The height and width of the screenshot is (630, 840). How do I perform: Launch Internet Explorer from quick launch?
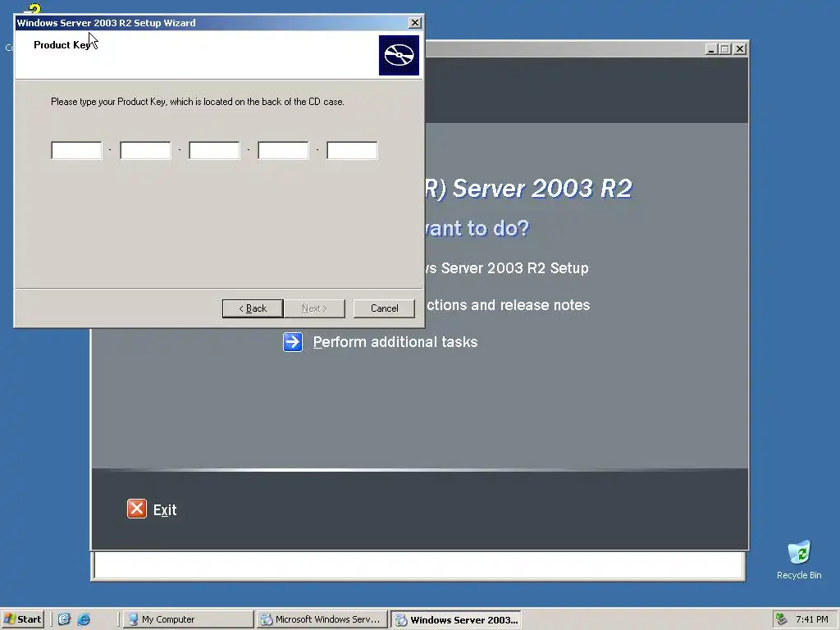(84, 619)
